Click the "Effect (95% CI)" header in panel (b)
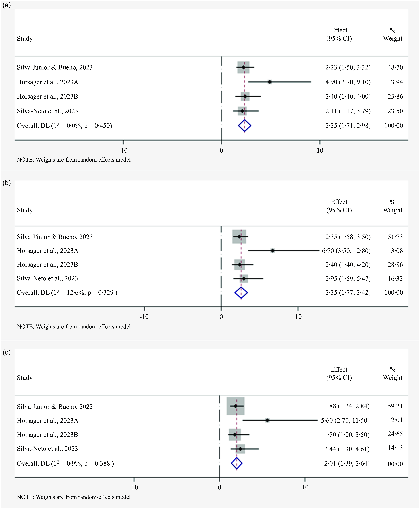420x509 pixels. coord(339,206)
